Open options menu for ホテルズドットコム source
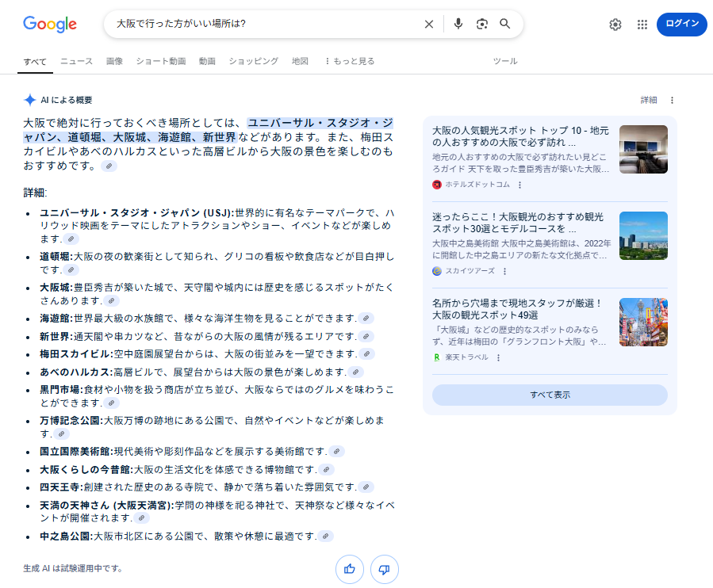Screen dimensions: 713x588 coord(519,185)
